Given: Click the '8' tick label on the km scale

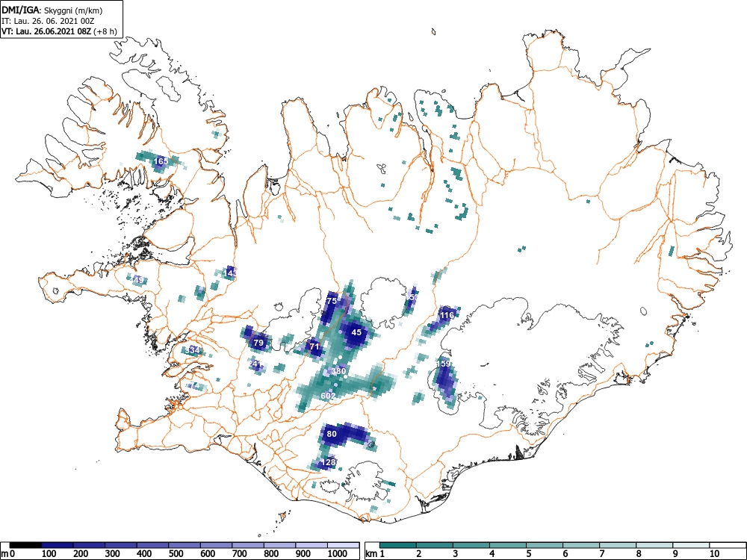Looking at the screenshot, I should (x=638, y=553).
